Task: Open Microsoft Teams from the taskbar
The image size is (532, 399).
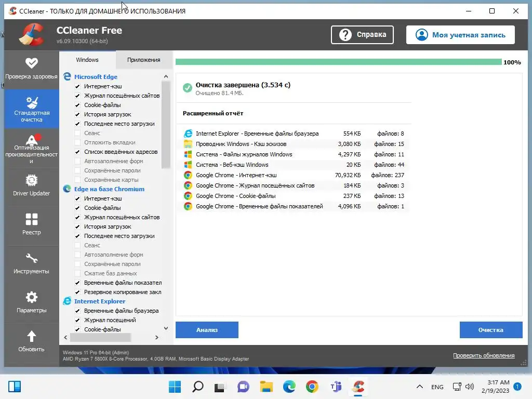Action: point(336,387)
